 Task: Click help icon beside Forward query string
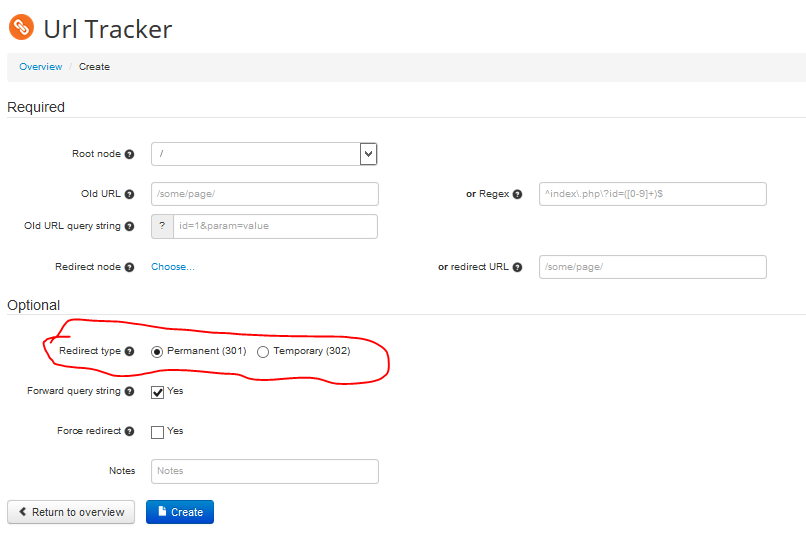click(x=129, y=392)
